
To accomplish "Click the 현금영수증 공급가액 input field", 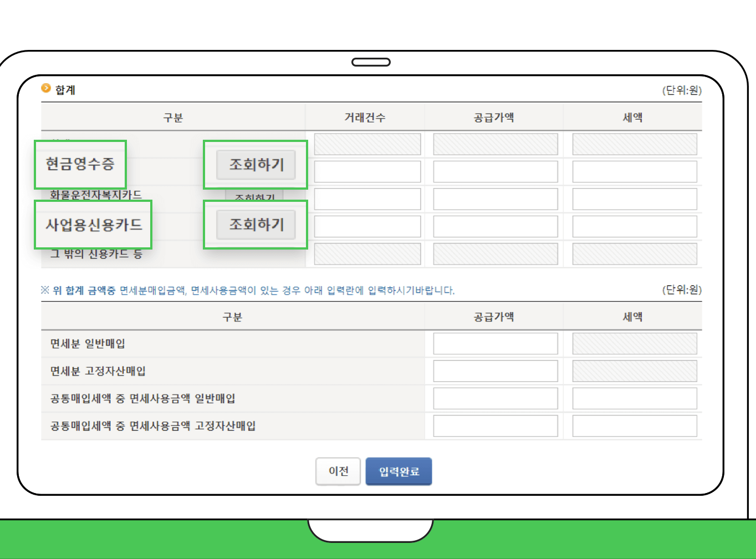I will [x=495, y=171].
